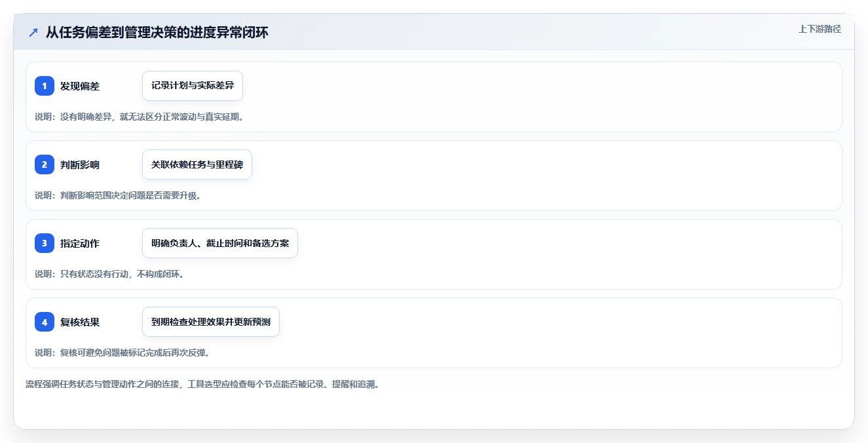This screenshot has height=443, width=868.
Task: Click the 发现偏差 step title
Action: [x=80, y=86]
